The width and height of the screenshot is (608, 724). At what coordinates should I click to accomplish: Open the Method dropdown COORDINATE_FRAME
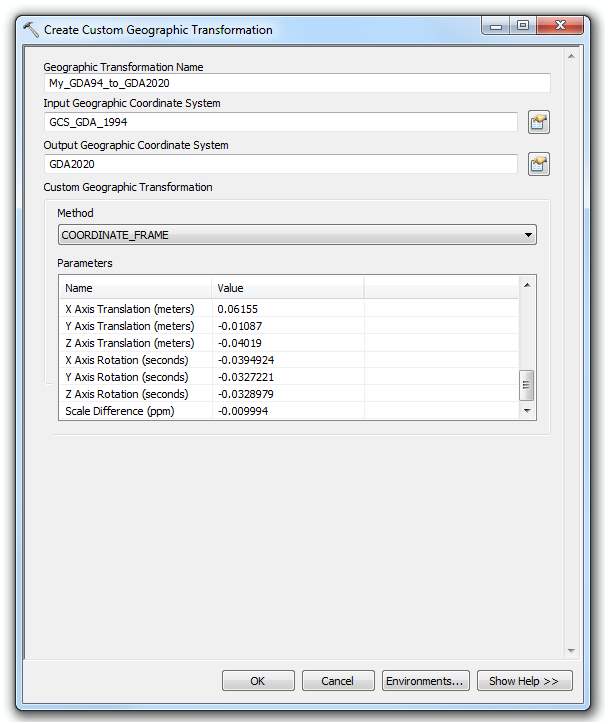[x=297, y=235]
